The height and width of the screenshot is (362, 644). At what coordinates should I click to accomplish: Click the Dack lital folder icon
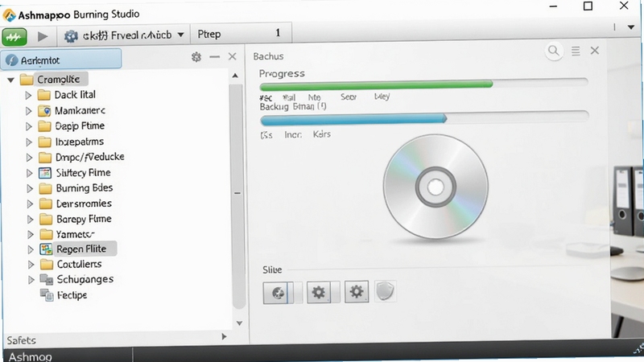(x=43, y=95)
